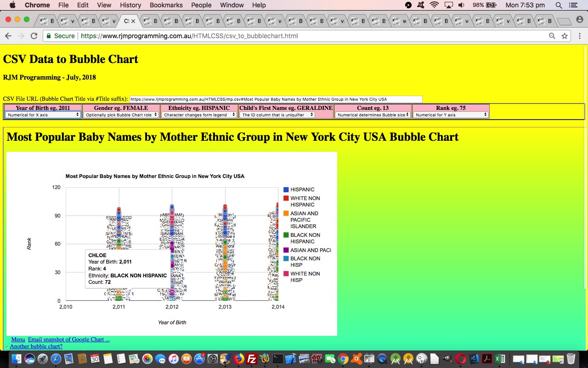Click the CSV File URL text field

(x=276, y=99)
